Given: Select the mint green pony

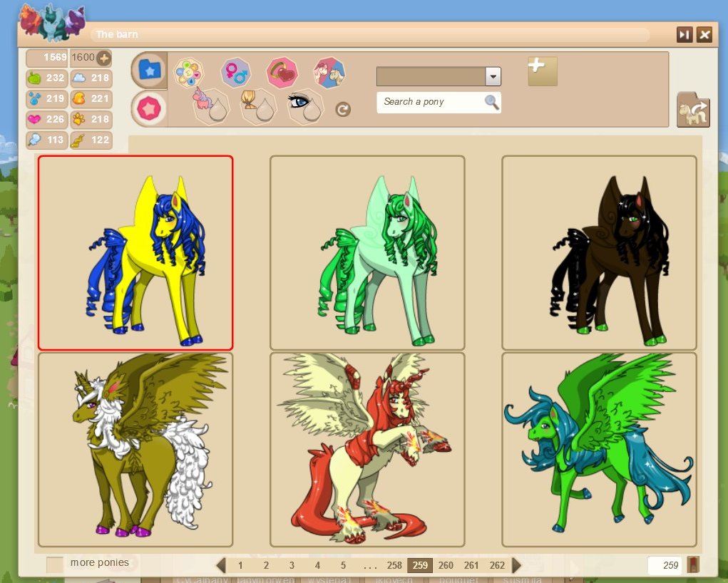Looking at the screenshot, I should pos(367,253).
